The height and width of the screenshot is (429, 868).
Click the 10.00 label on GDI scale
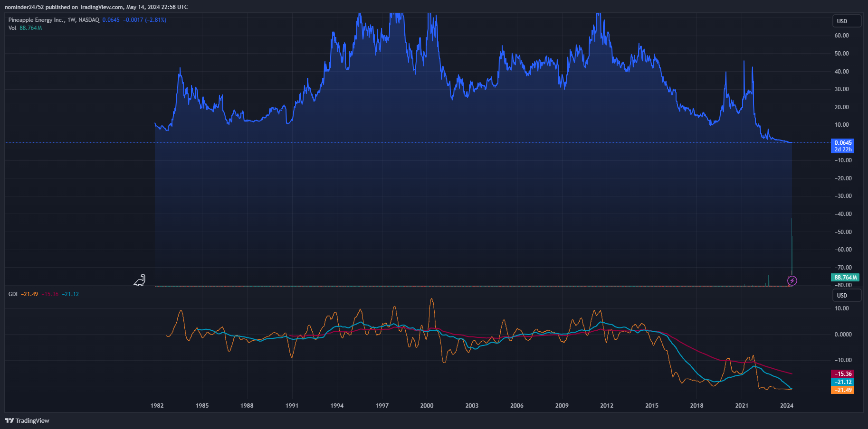pyautogui.click(x=842, y=308)
